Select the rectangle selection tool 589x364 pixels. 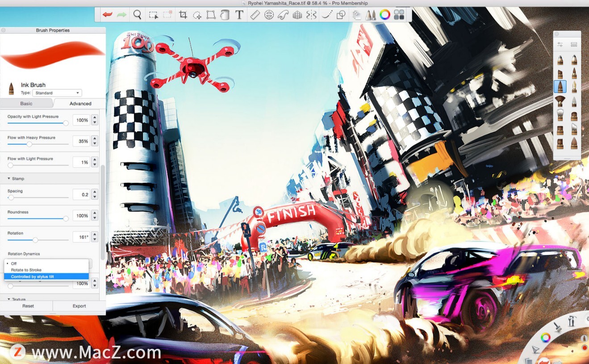coord(153,15)
